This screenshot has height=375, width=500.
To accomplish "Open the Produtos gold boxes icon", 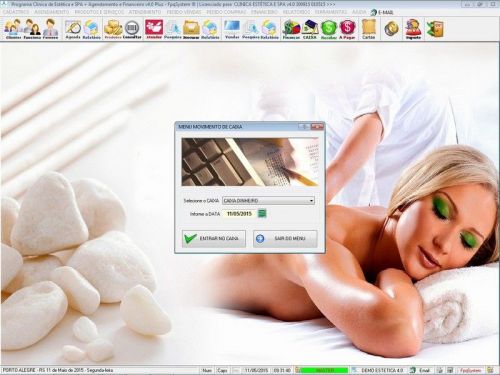I will (x=113, y=29).
